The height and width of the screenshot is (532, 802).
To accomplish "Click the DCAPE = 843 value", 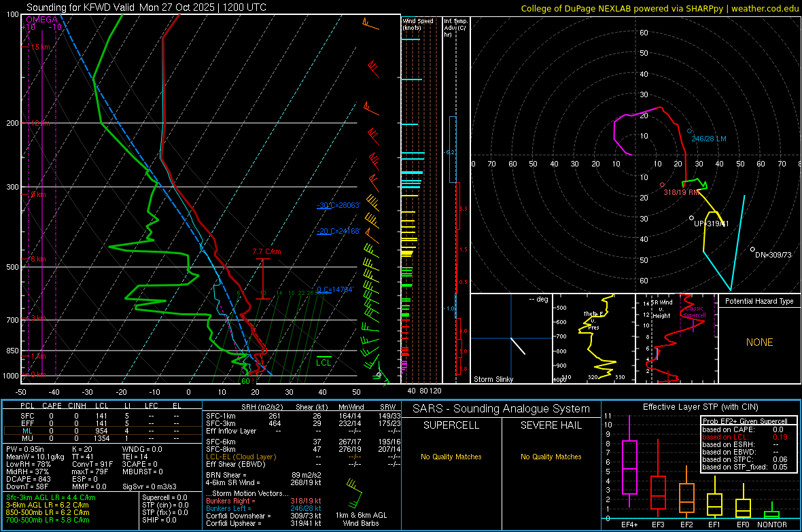I will pos(28,479).
